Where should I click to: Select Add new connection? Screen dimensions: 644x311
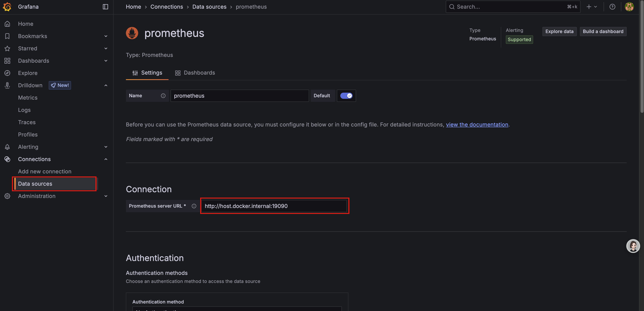point(45,171)
